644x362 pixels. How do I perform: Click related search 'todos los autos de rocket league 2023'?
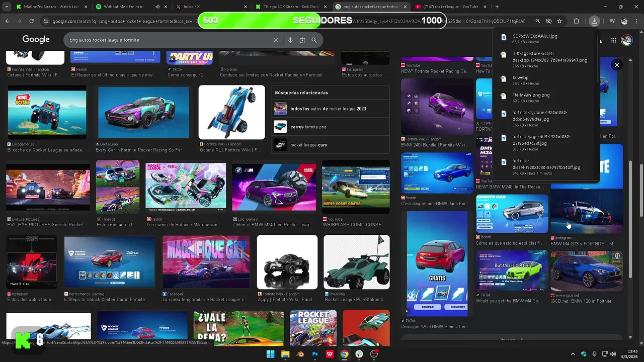point(330,109)
